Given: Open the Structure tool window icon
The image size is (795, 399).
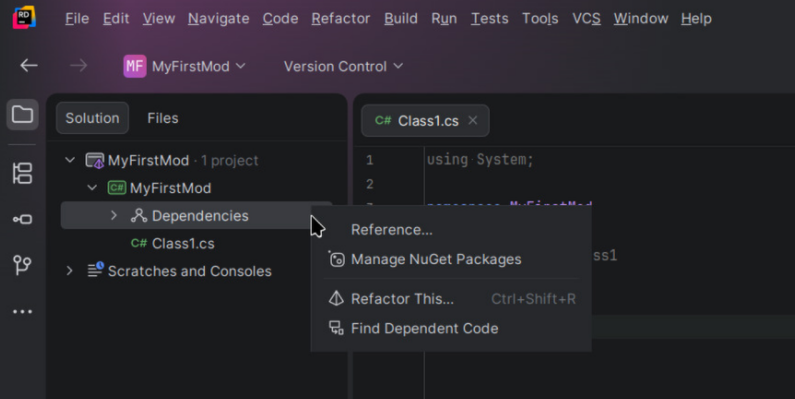Looking at the screenshot, I should pyautogui.click(x=22, y=173).
